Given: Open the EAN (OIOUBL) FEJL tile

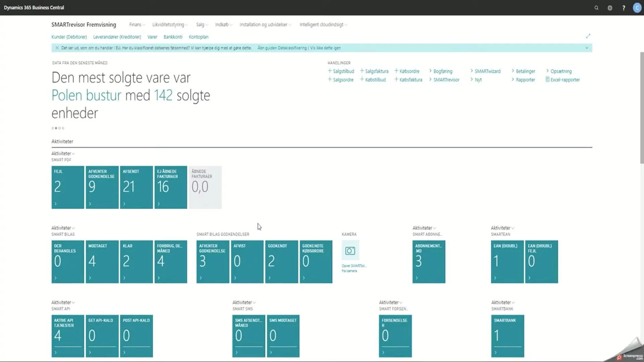Looking at the screenshot, I should pyautogui.click(x=542, y=262).
